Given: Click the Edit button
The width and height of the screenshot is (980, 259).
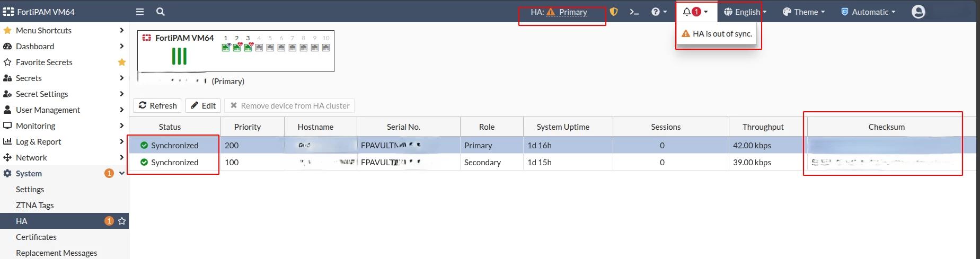Looking at the screenshot, I should coord(203,105).
